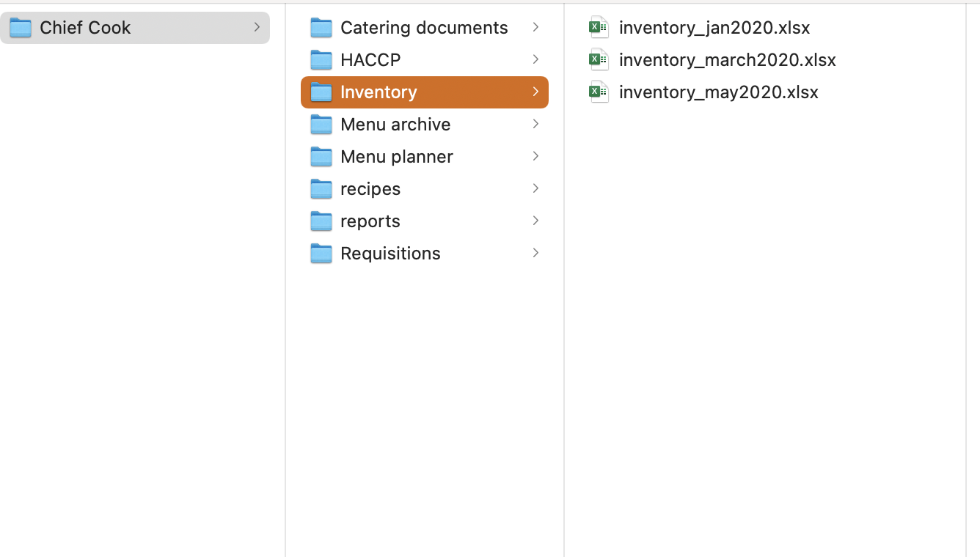The height and width of the screenshot is (557, 980).
Task: Click the Inventory folder icon
Action: 321,92
